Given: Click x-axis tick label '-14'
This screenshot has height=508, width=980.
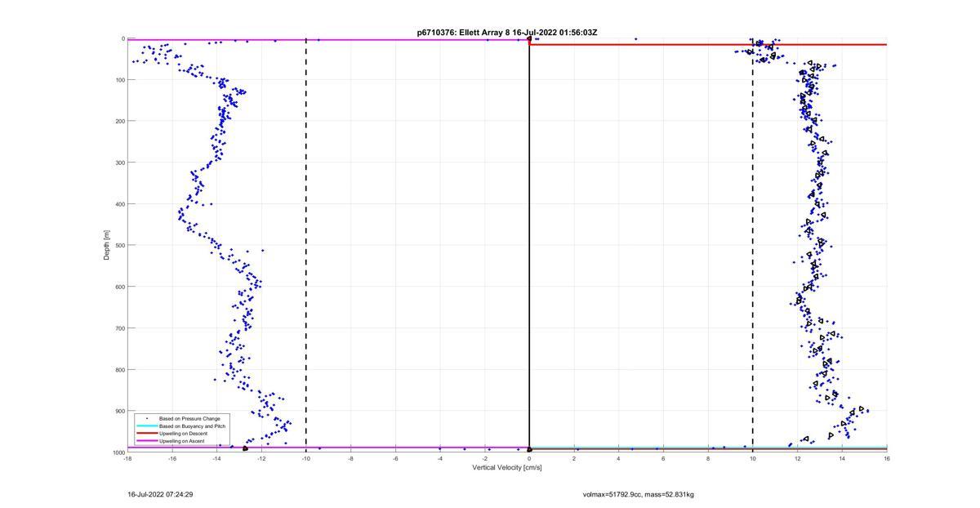Looking at the screenshot, I should (x=217, y=458).
